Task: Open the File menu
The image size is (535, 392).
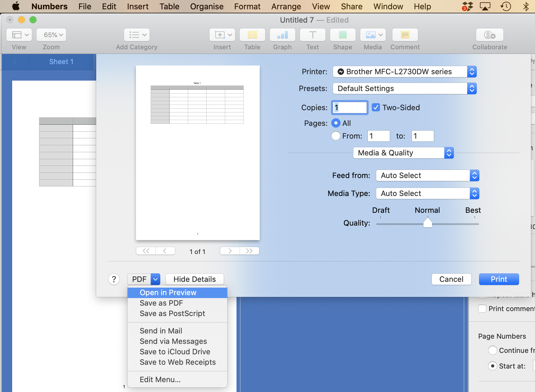Action: 85,6
